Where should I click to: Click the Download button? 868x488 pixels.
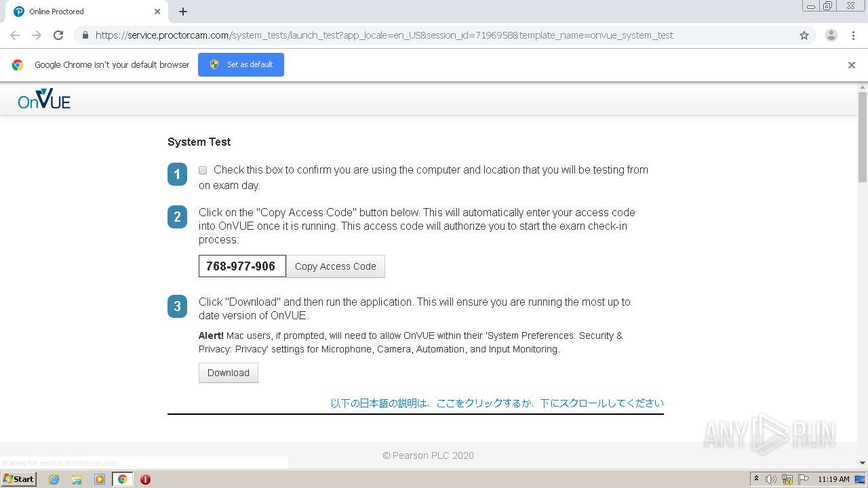pyautogui.click(x=229, y=373)
